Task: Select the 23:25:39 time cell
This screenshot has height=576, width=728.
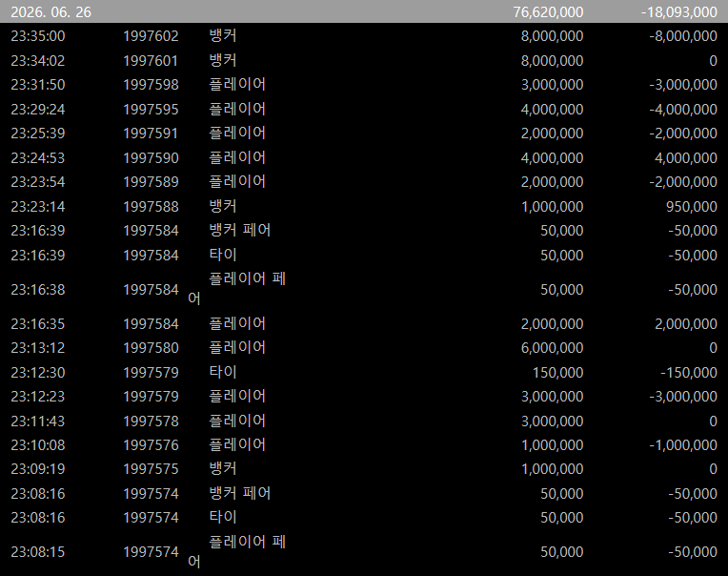Action: click(38, 134)
